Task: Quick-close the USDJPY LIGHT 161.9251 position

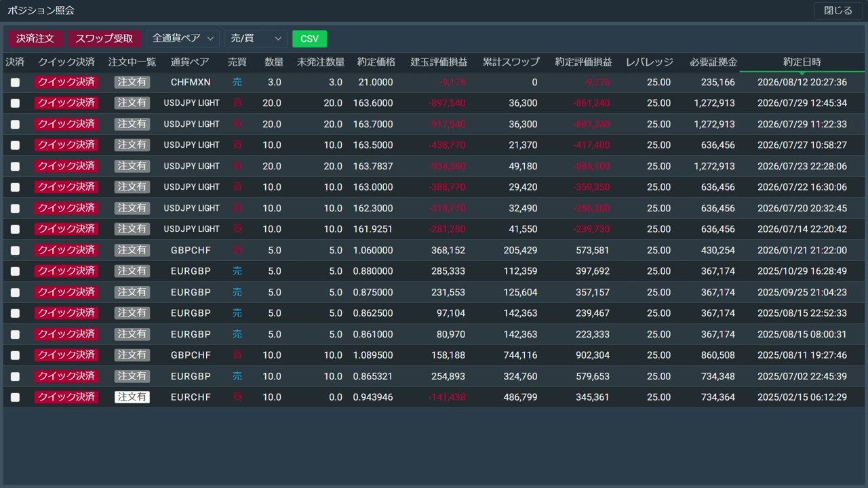Action: 66,229
